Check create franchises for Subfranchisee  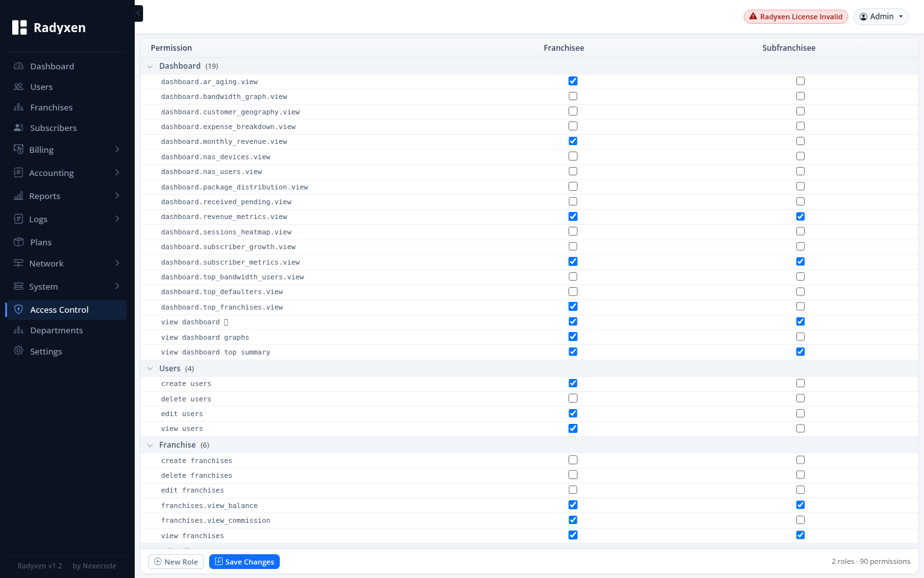pos(800,460)
